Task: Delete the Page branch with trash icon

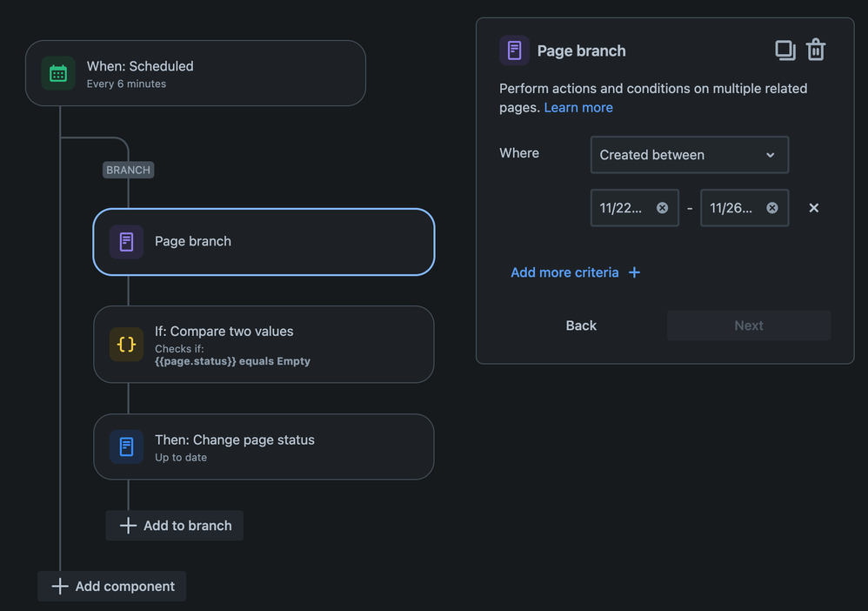Action: pyautogui.click(x=815, y=50)
